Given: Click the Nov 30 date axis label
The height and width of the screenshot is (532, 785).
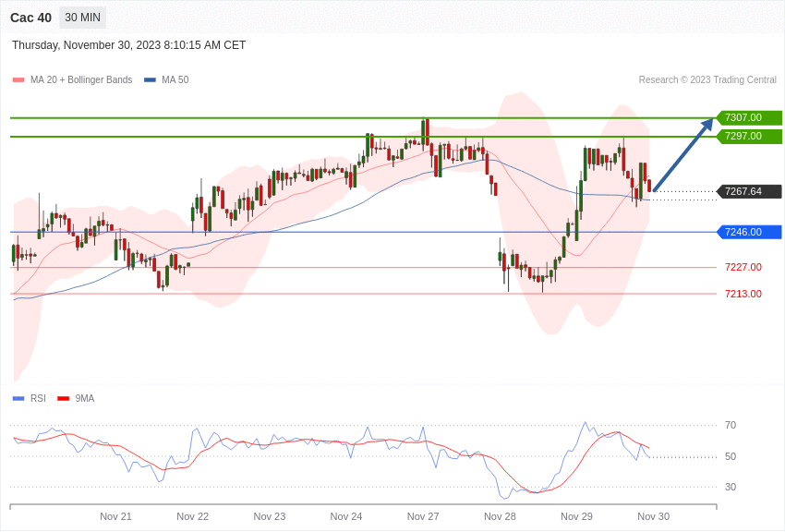Looking at the screenshot, I should [653, 516].
